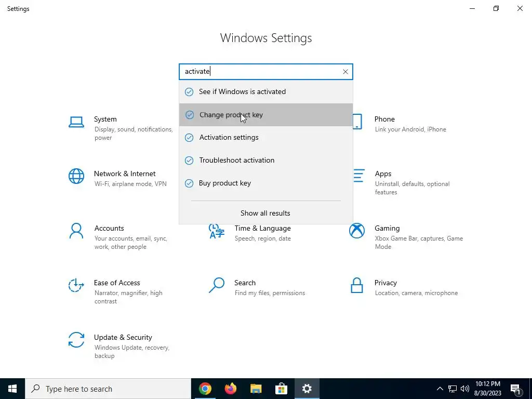Click checkmark icon beside 'Buy product key'
This screenshot has width=532, height=399.
(189, 183)
